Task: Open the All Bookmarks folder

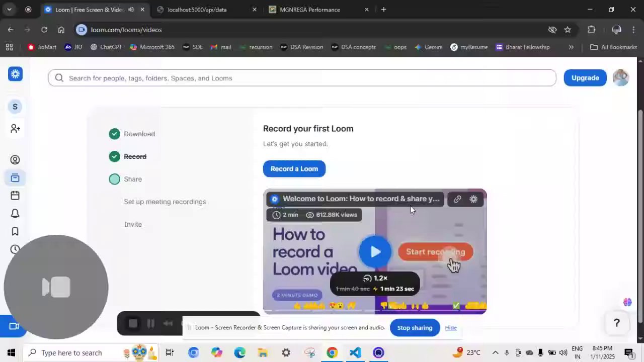Action: 613,47
